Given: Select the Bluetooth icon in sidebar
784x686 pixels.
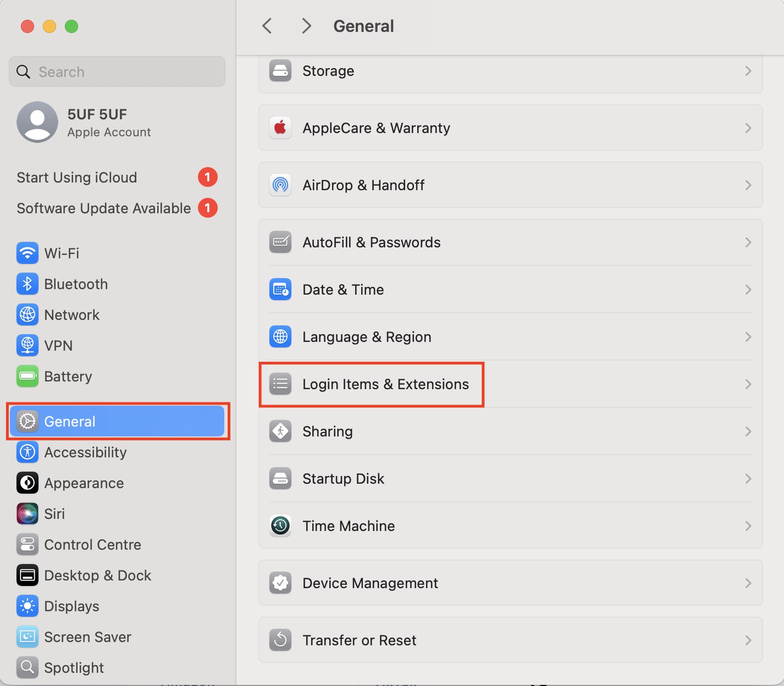Looking at the screenshot, I should [27, 284].
